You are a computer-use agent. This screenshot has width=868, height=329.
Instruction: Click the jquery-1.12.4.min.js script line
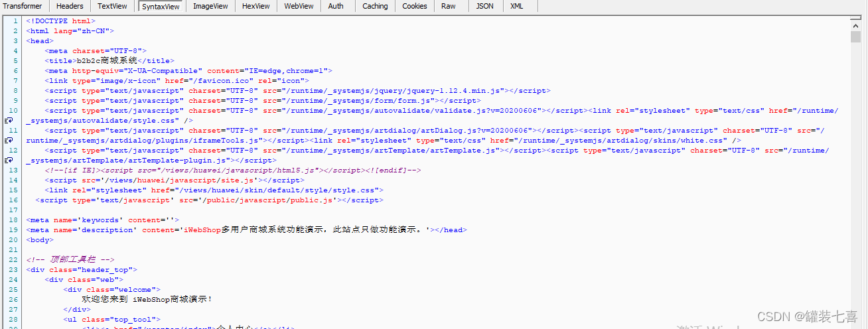click(x=297, y=91)
